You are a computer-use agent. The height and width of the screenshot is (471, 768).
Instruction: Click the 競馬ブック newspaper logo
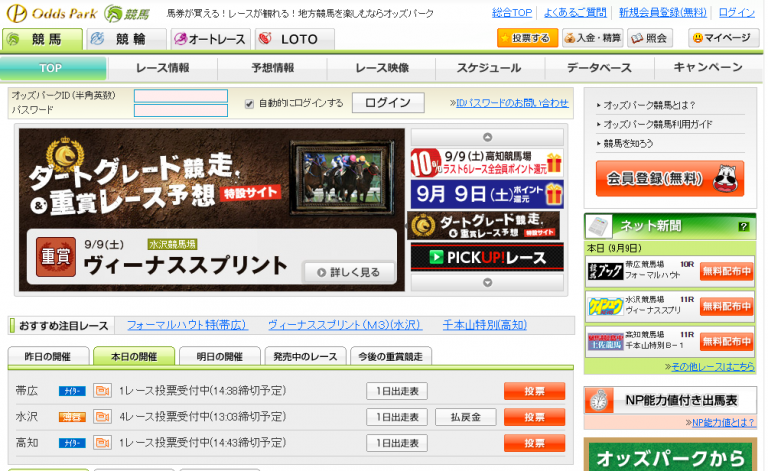point(605,271)
